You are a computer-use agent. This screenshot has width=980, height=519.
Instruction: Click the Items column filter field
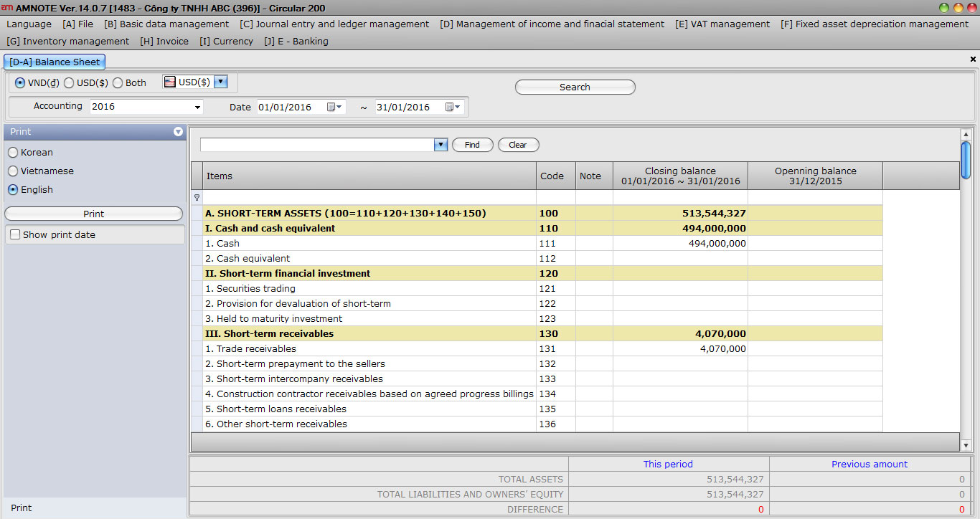coord(369,197)
